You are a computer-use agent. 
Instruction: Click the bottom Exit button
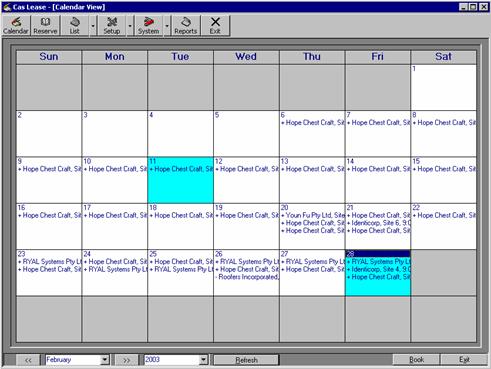coord(464,360)
